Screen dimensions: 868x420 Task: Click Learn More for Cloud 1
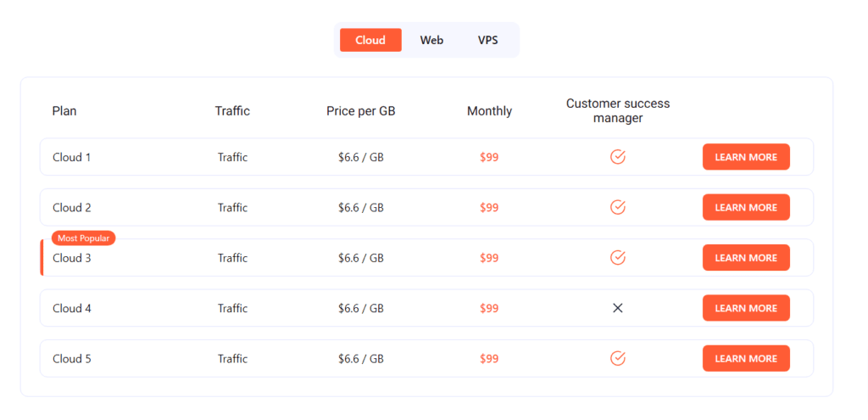[746, 157]
